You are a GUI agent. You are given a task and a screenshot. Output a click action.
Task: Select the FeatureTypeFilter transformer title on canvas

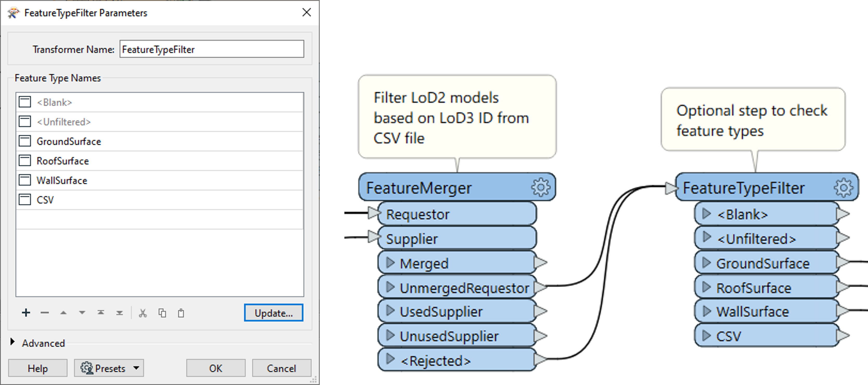click(744, 188)
